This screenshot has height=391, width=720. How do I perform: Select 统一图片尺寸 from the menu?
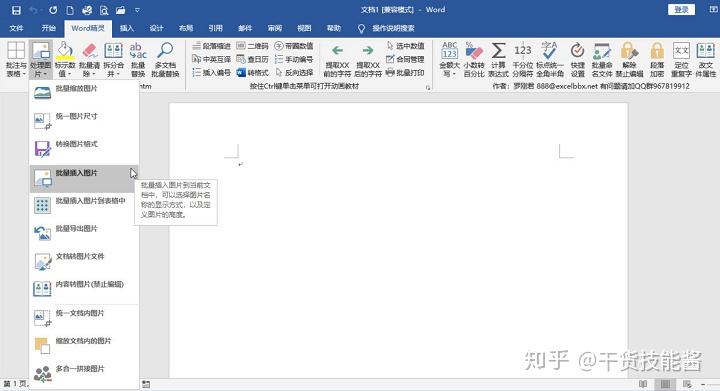pos(84,121)
